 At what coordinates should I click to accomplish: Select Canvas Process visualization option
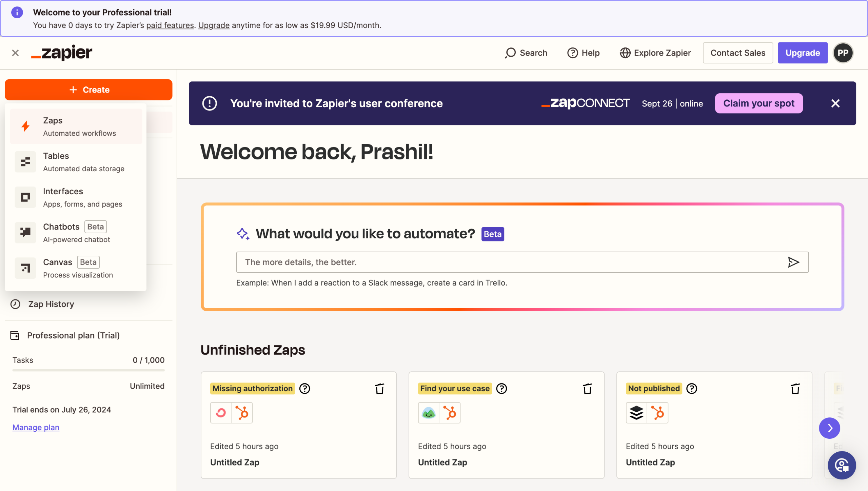tap(76, 268)
